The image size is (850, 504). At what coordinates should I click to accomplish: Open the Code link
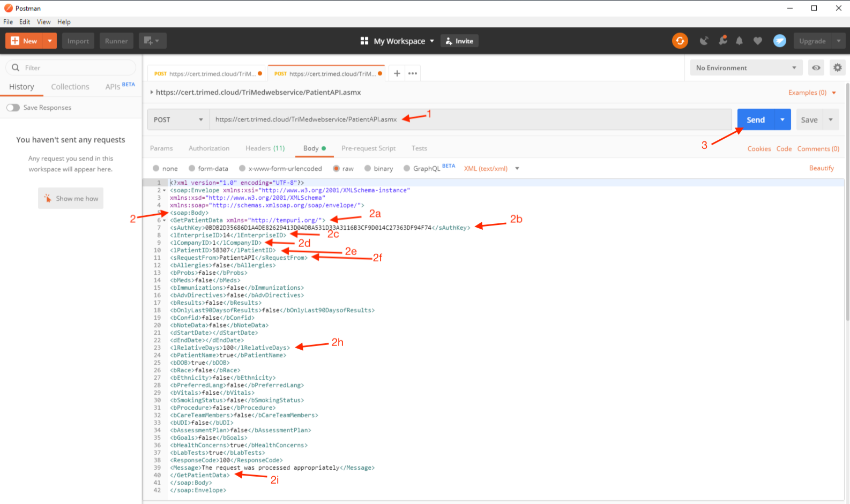pyautogui.click(x=784, y=149)
